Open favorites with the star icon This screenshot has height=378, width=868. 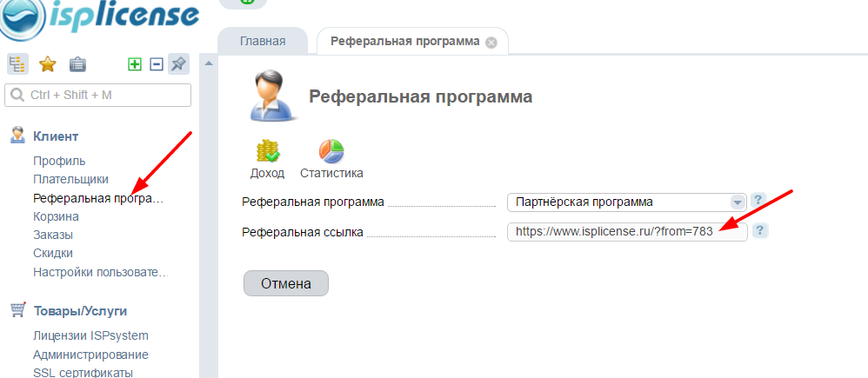point(48,63)
